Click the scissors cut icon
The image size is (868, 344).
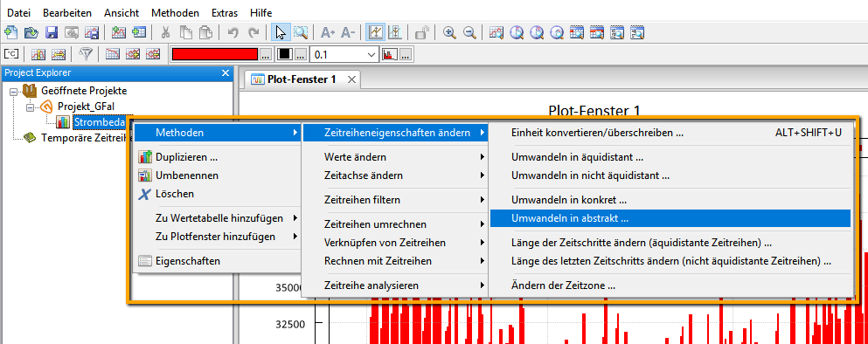tap(165, 32)
